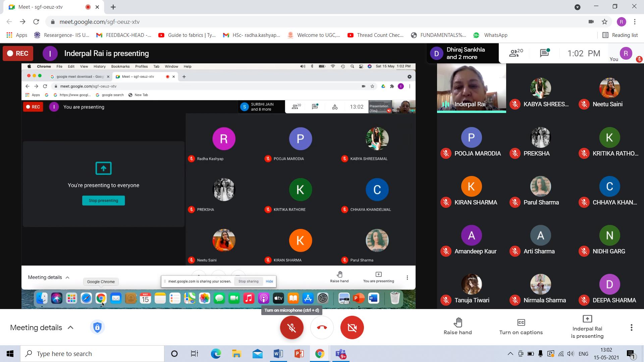Click the red leave call button
This screenshot has height=362, width=644.
tap(322, 327)
